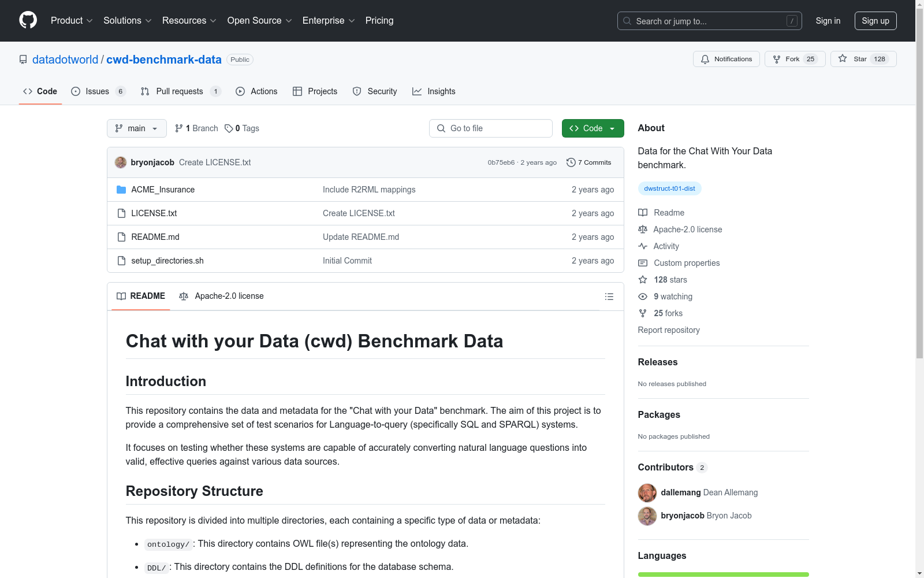Click the Sign up button
The height and width of the screenshot is (578, 924).
pos(875,21)
